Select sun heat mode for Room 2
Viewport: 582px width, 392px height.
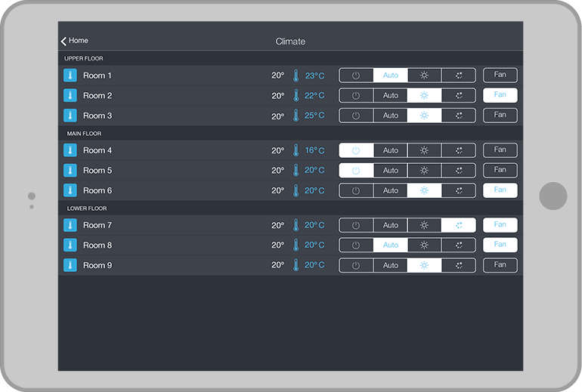click(x=425, y=95)
